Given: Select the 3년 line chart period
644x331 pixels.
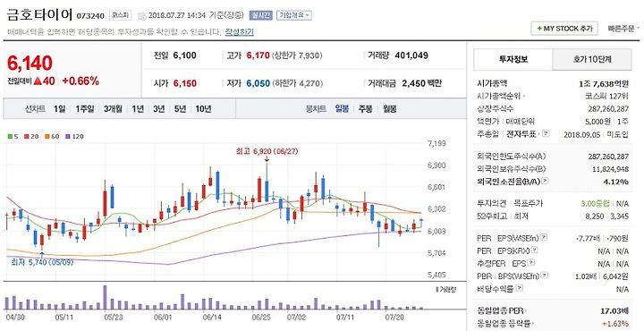Looking at the screenshot, I should point(158,109).
